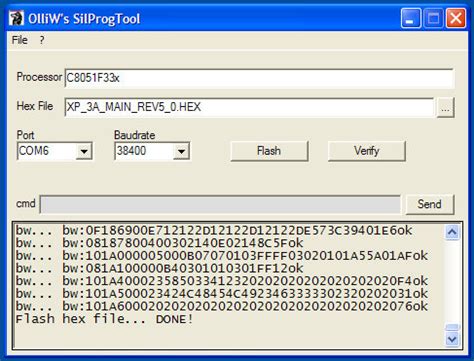Image resolution: width=474 pixels, height=361 pixels.
Task: Expand the Port dropdown arrow
Action: [84, 151]
